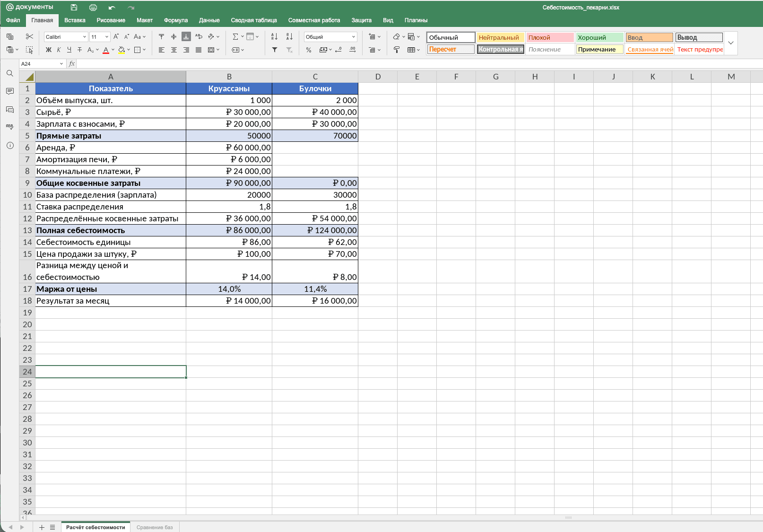Center text horizontally in the cell
The width and height of the screenshot is (763, 532).
pyautogui.click(x=174, y=50)
